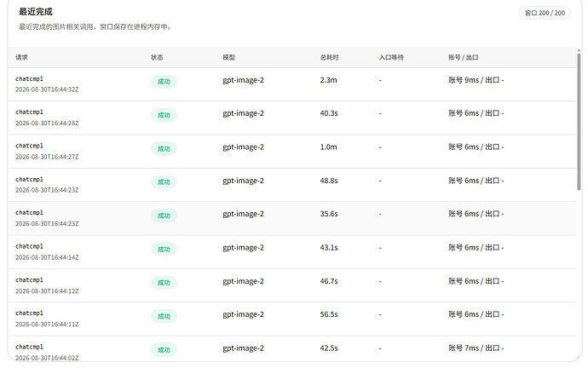Click 账号 6ms cell in the 40.3s row

[476, 113]
